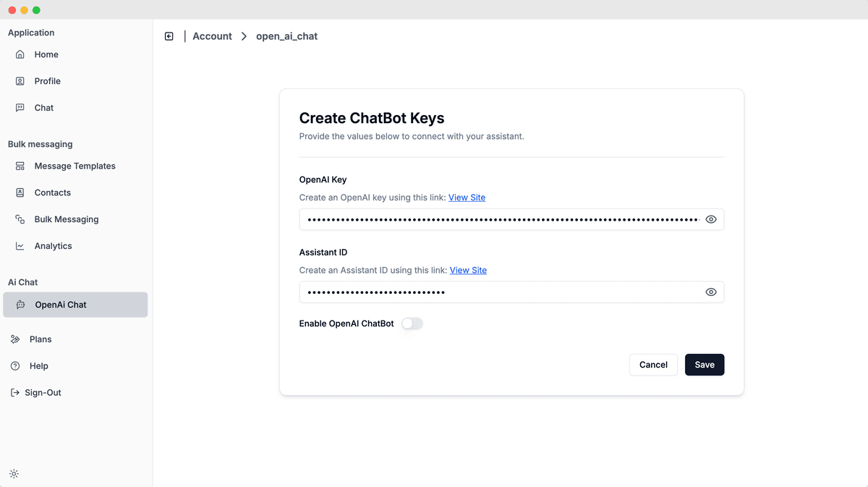Click the Message Templates icon
This screenshot has width=868, height=487.
21,166
